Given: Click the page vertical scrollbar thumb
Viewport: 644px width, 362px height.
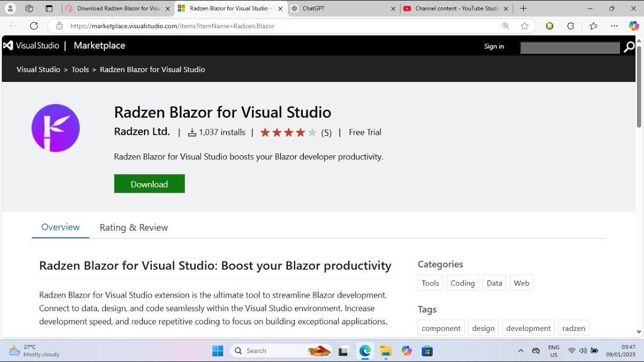Looking at the screenshot, I should 639,86.
